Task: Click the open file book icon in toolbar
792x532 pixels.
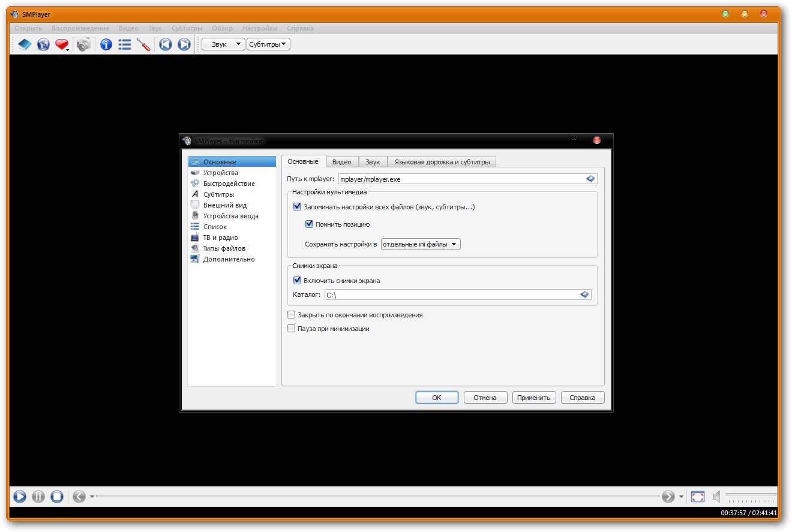Action: (25, 44)
